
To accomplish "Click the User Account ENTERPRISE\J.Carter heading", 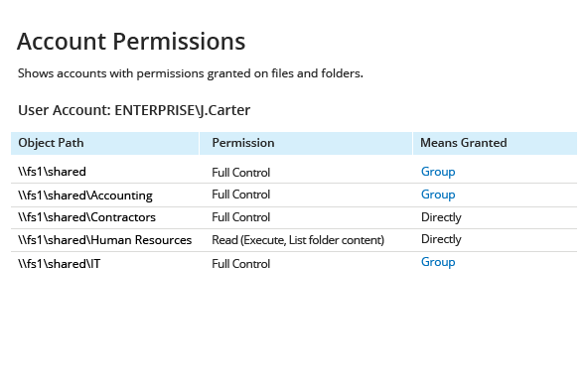I will click(x=134, y=110).
